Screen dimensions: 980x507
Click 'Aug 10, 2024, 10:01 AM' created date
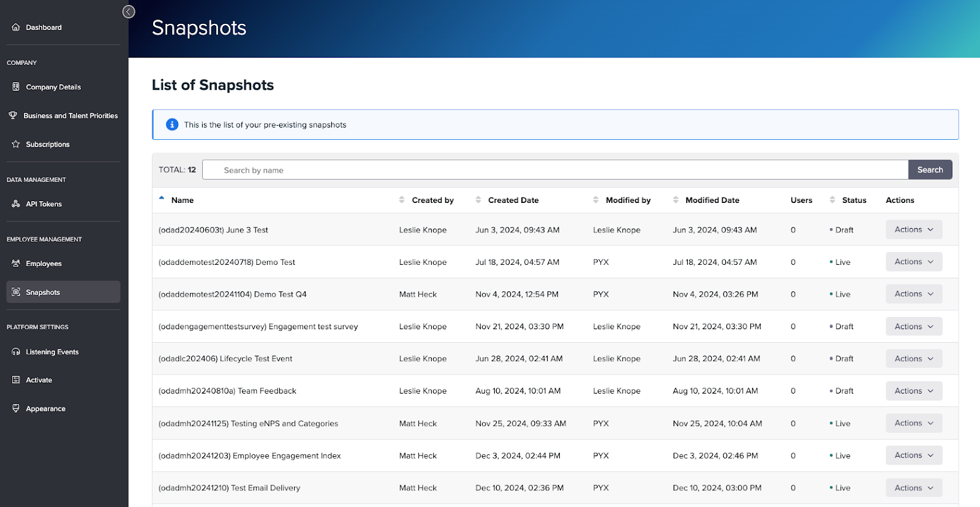tap(518, 391)
